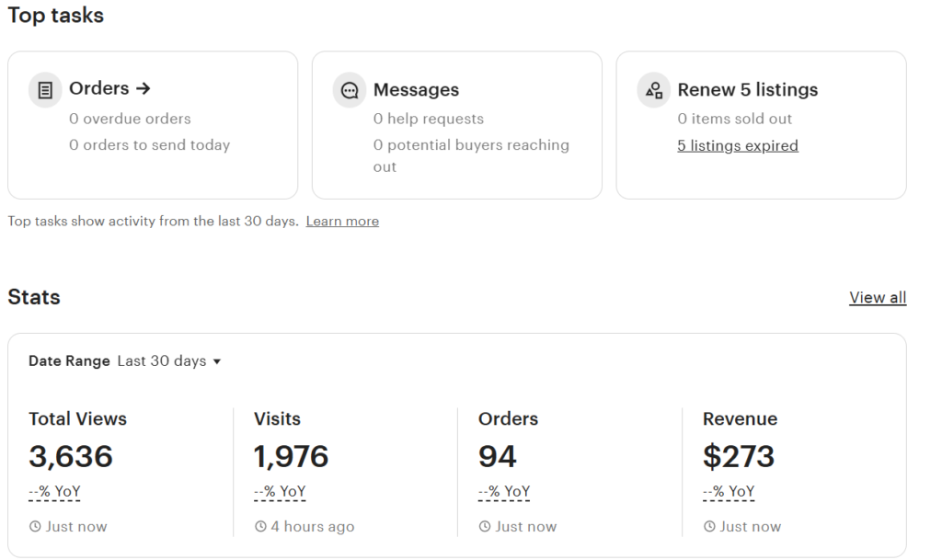
Task: Click the Visits 1,976 figure
Action: click(x=291, y=456)
